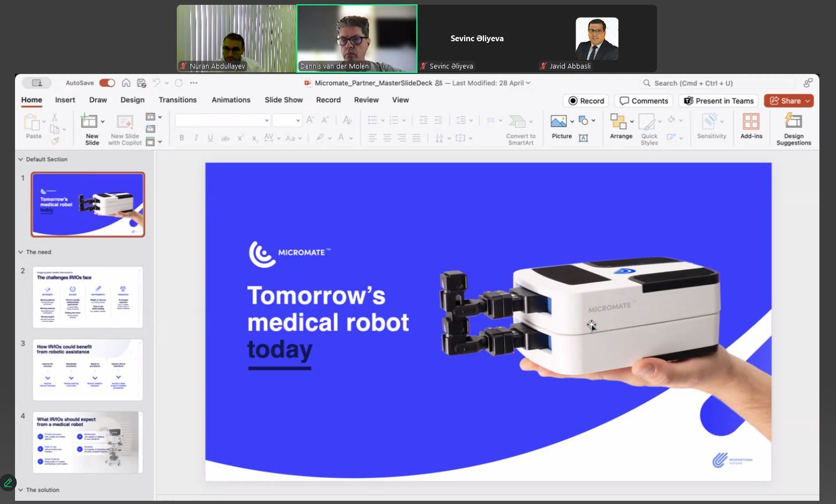Screen dimensions: 836x504
Task: Expand the New Slide layout dropdown arrow
Action: [x=102, y=122]
